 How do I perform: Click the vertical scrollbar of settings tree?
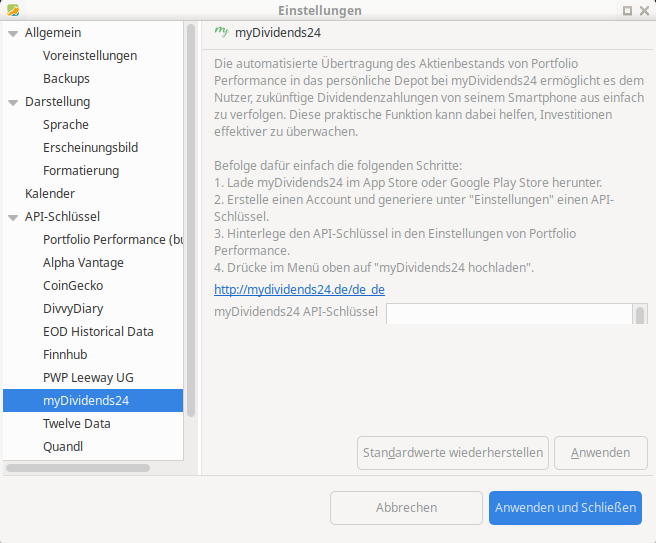(x=191, y=220)
